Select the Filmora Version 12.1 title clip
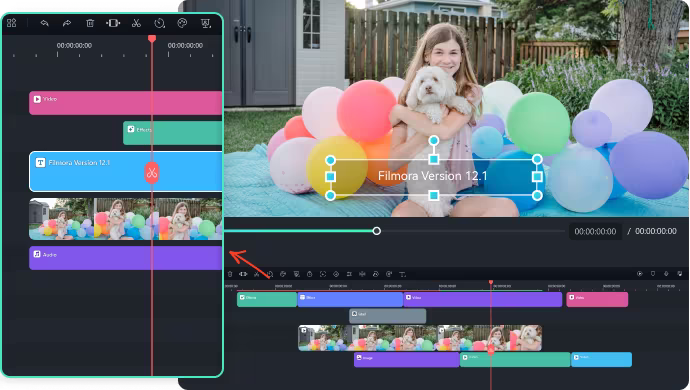The width and height of the screenshot is (690, 390). tap(125, 172)
